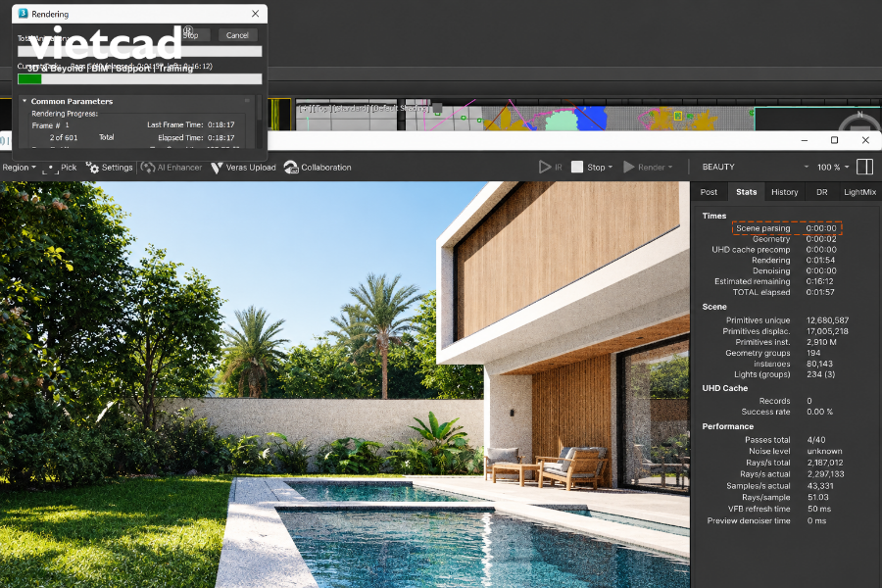Image resolution: width=882 pixels, height=588 pixels.
Task: Click the 'Noise level' value unknown
Action: tap(824, 451)
